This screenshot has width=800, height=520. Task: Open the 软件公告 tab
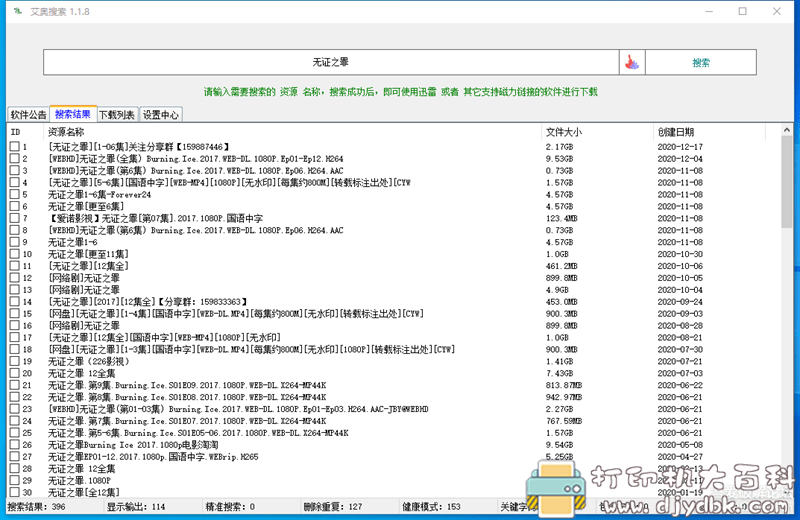29,115
